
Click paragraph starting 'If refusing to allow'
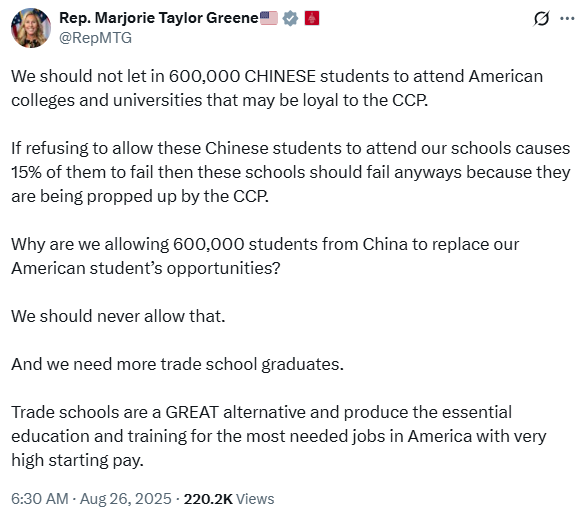pyautogui.click(x=291, y=172)
